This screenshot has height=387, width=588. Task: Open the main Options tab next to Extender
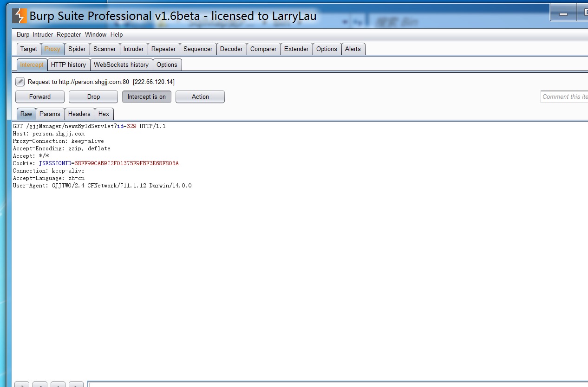tap(327, 49)
